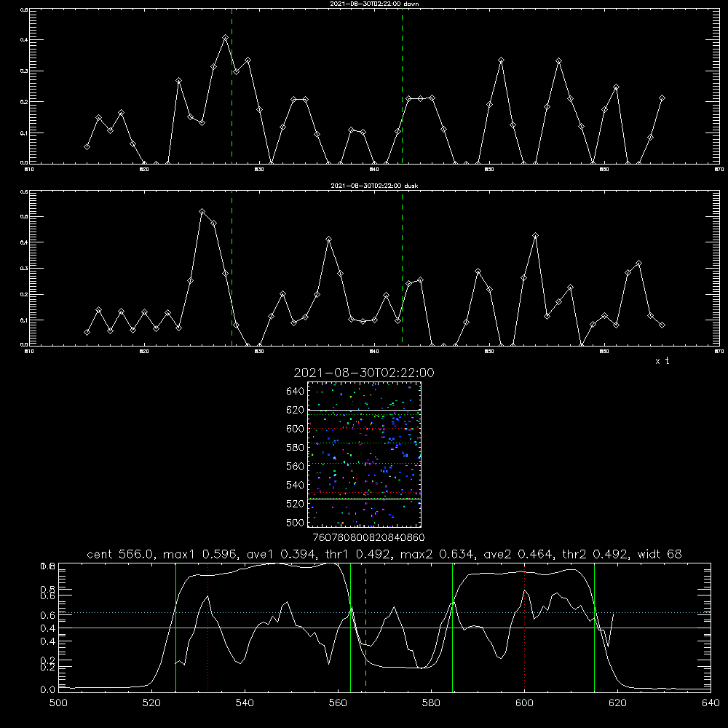728x728 pixels.
Task: Click the 500 label on image y-axis
Action: [296, 523]
